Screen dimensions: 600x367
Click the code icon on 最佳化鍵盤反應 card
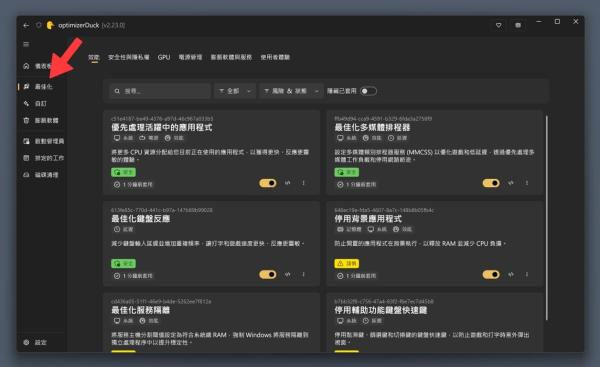click(287, 274)
